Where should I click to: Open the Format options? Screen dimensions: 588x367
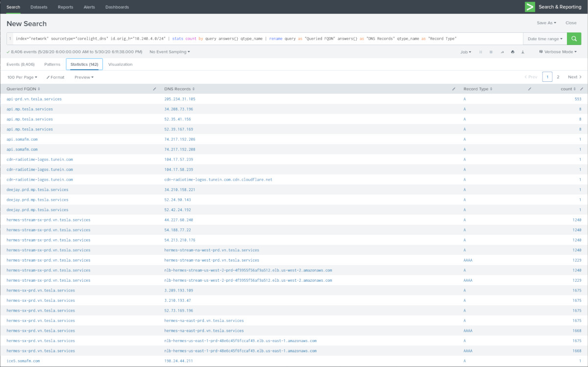55,77
